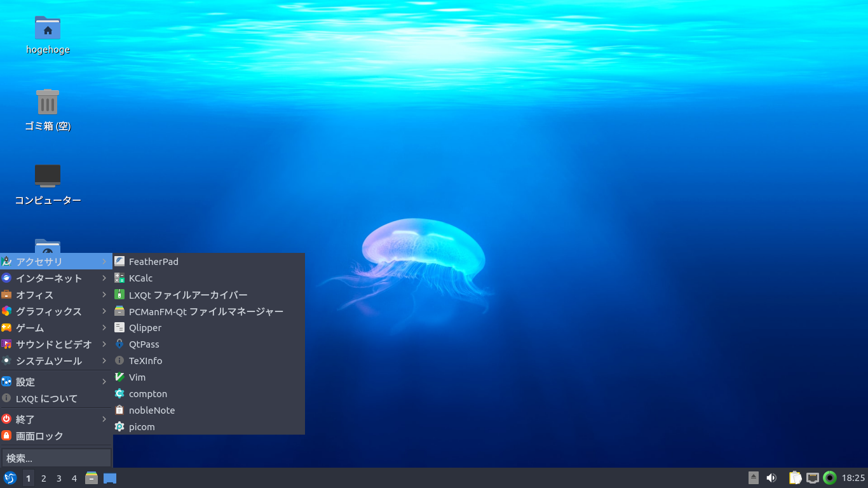The width and height of the screenshot is (868, 488).
Task: Click the network connection tray icon
Action: (x=813, y=478)
